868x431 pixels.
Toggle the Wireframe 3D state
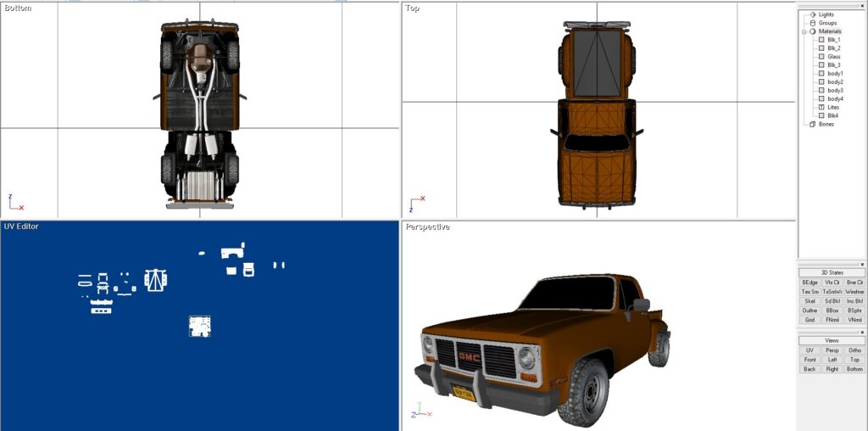coord(854,292)
